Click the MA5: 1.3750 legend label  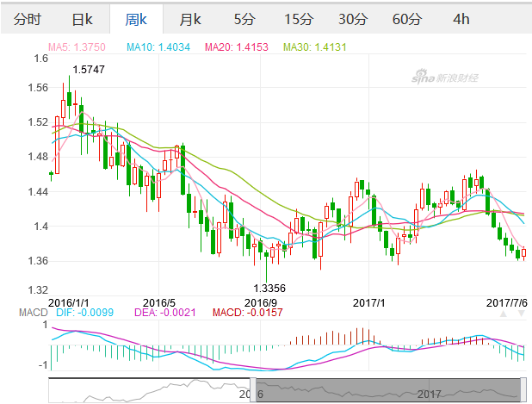coord(77,47)
